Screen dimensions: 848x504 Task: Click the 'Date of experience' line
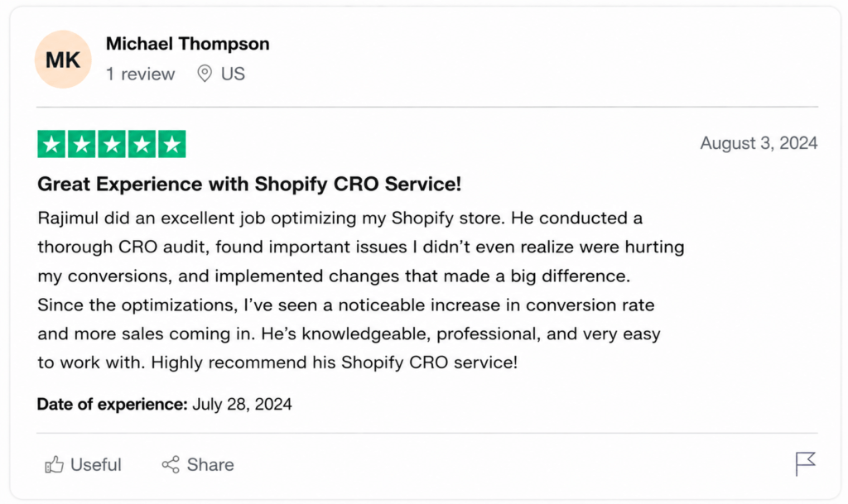(x=165, y=404)
